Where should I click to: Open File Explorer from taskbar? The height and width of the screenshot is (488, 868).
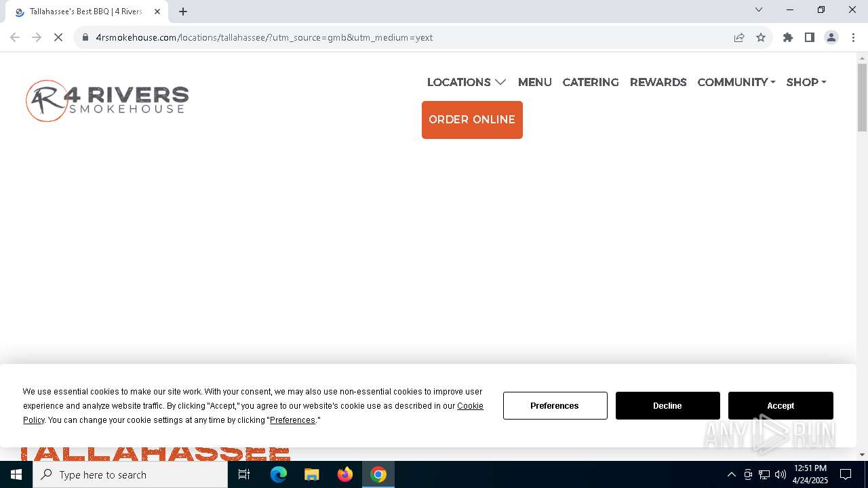point(312,474)
